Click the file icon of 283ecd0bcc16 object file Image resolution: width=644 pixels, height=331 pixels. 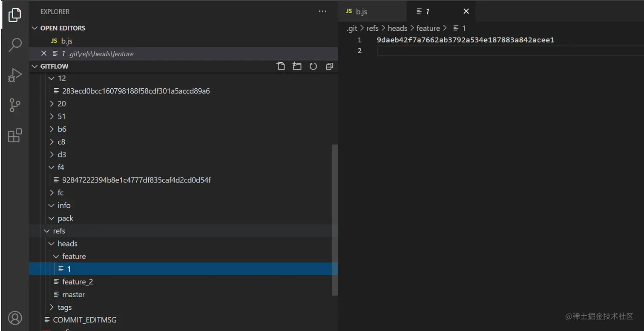(x=56, y=91)
